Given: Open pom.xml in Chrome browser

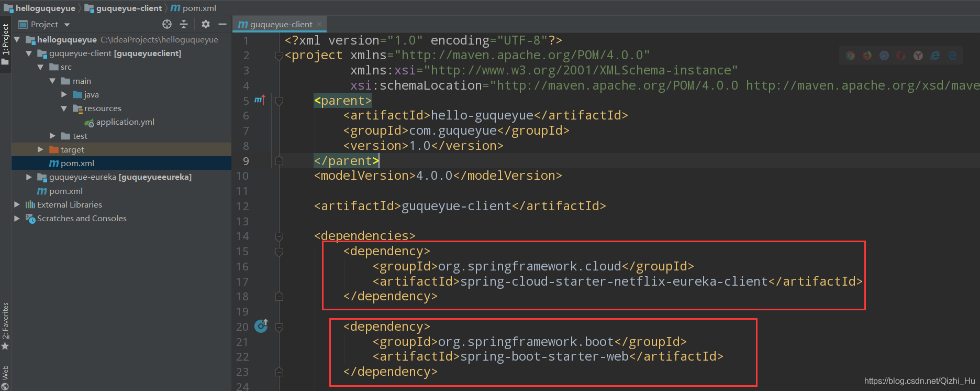Looking at the screenshot, I should (x=850, y=56).
